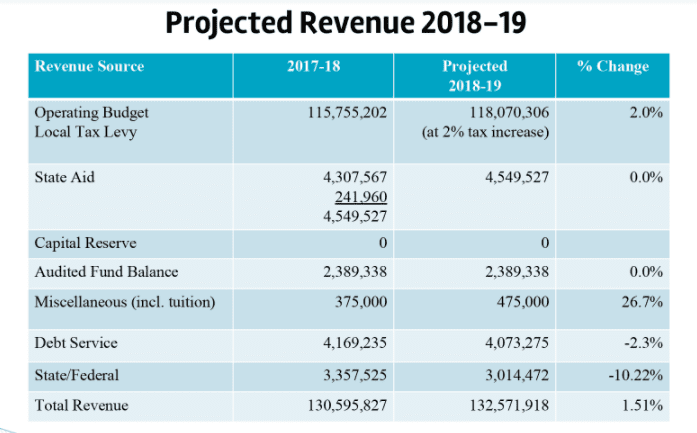Click '4,549,527' in the 2017-18 column
Viewport: 697px width, 433px height.
tap(355, 216)
